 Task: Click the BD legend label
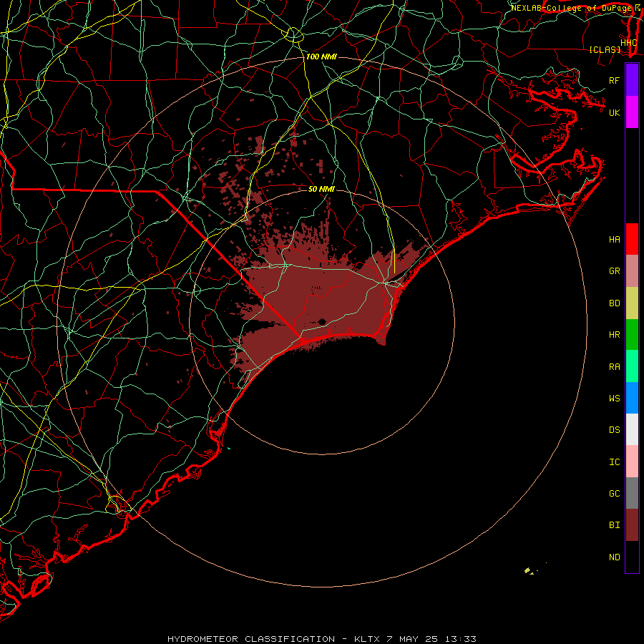point(615,303)
